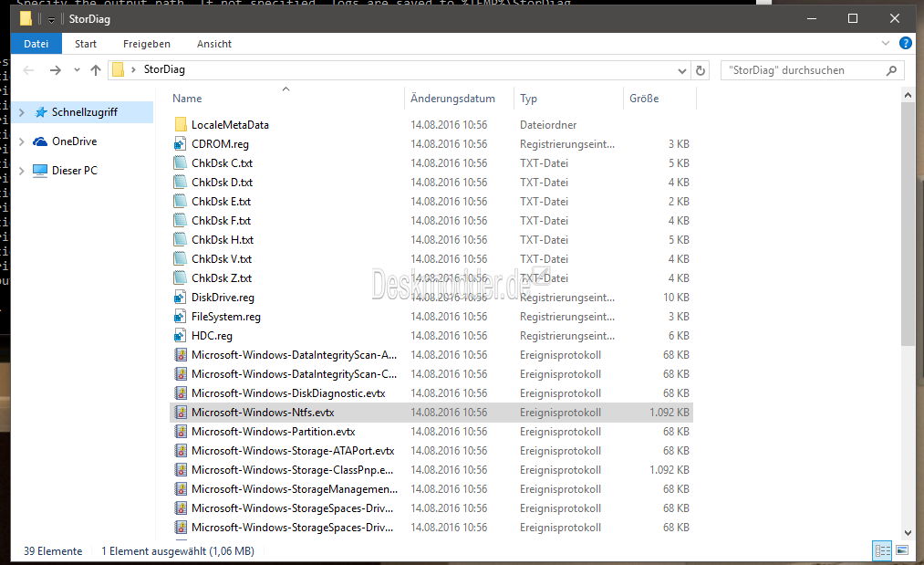Open the recent locations dropdown
The image size is (924, 565).
(77, 70)
